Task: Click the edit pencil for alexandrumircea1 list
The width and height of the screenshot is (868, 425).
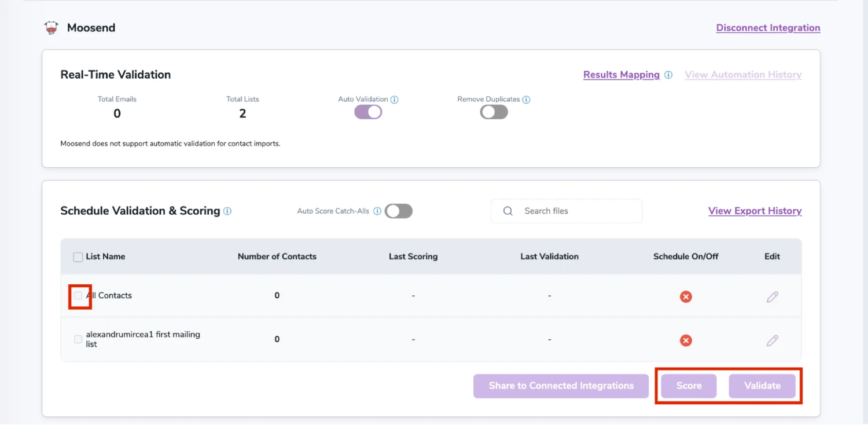Action: pos(772,340)
